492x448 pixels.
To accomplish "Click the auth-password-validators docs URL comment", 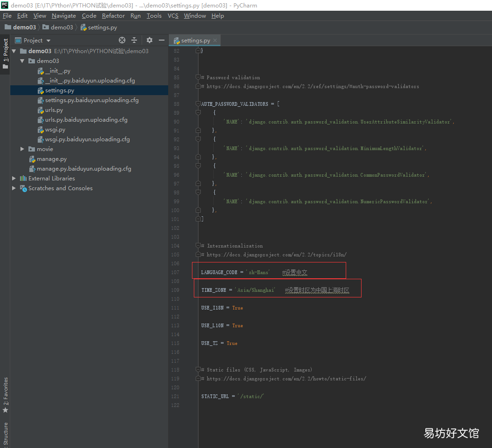I will [x=310, y=86].
